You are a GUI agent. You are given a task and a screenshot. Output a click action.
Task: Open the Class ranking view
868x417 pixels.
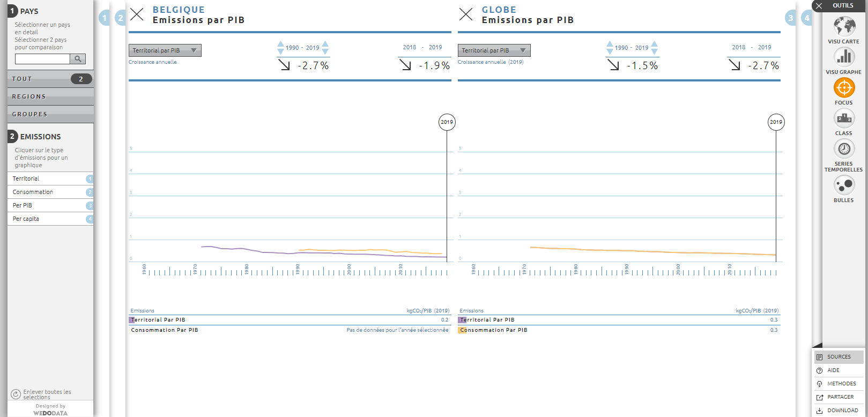[844, 118]
